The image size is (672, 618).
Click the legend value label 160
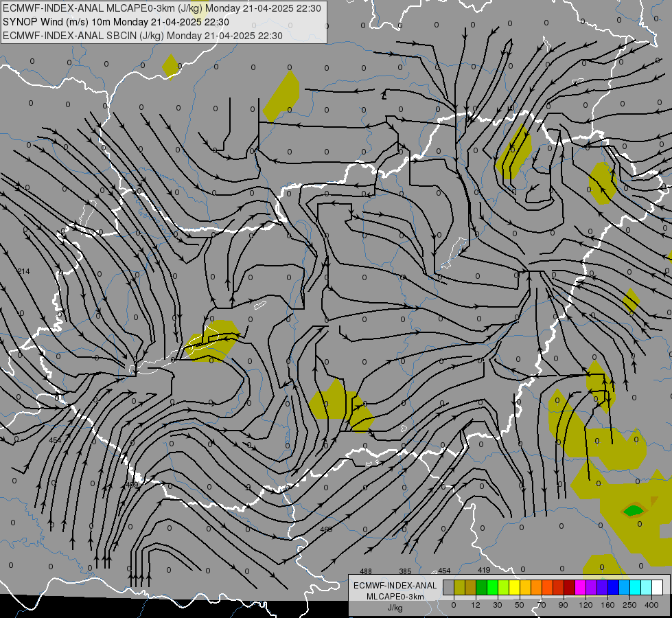pyautogui.click(x=607, y=605)
